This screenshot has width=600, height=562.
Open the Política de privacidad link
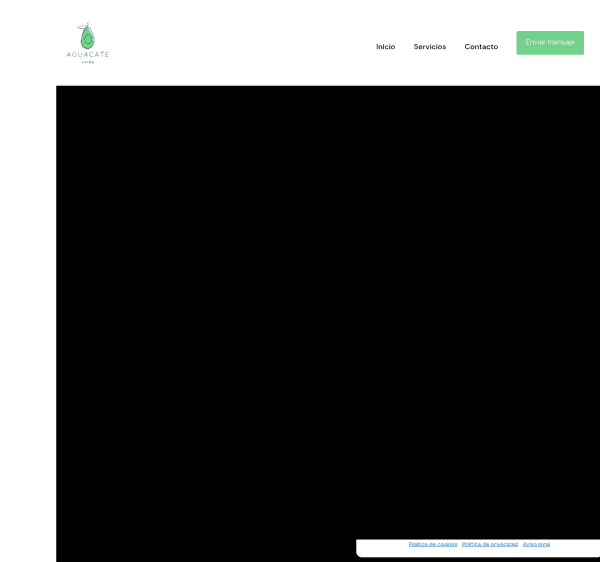click(x=490, y=544)
